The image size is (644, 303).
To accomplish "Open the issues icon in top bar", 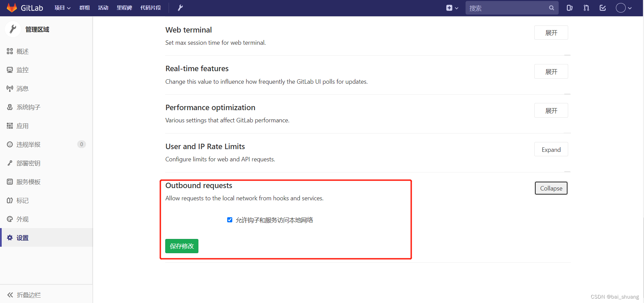I will (x=570, y=8).
